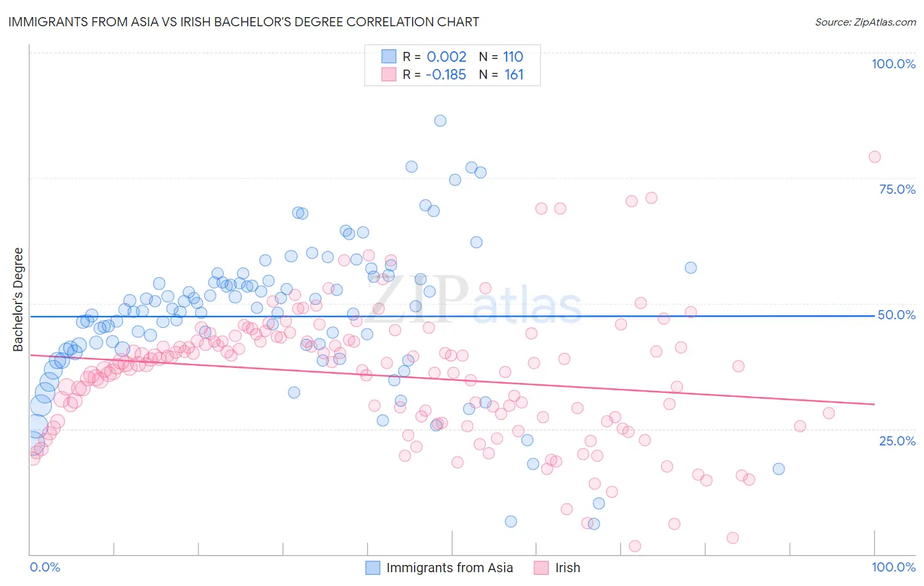The width and height of the screenshot is (924, 586).
Task: Select the Immigrants from Asia legend label
Action: pos(450,568)
